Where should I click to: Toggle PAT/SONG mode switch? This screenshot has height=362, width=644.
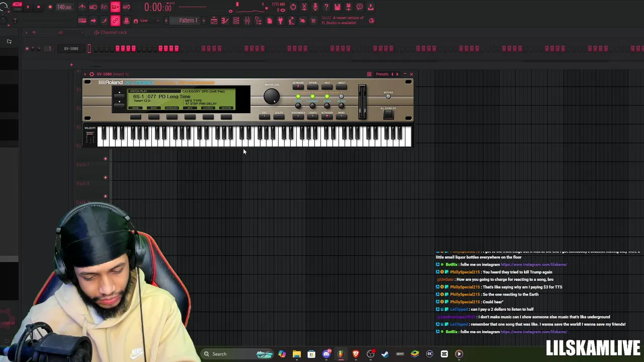(x=17, y=7)
